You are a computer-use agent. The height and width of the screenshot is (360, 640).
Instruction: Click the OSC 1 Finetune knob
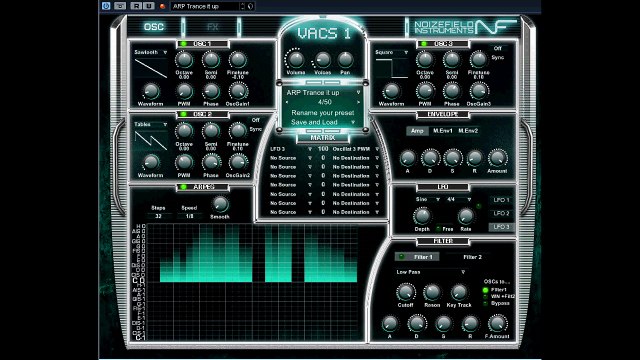[x=238, y=60]
